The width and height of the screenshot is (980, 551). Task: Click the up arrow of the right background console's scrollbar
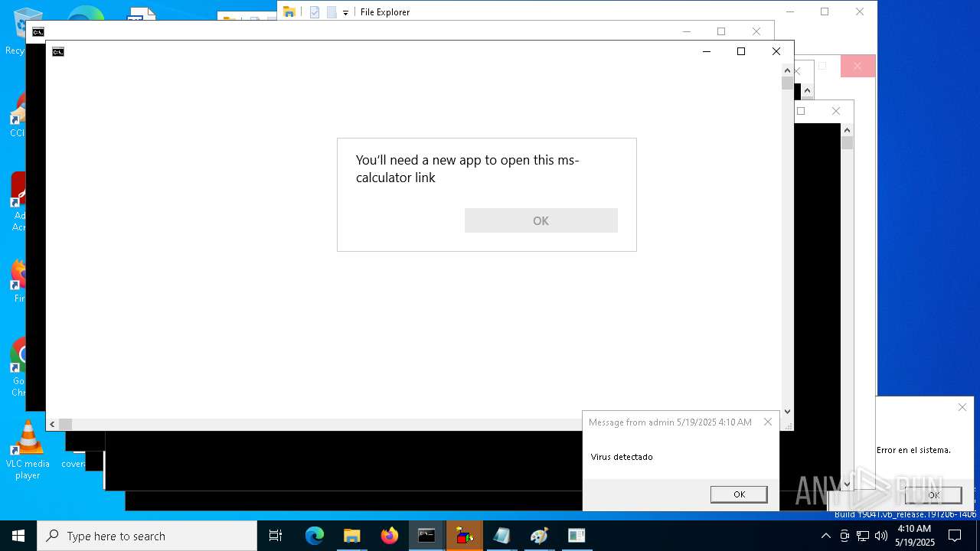point(847,130)
